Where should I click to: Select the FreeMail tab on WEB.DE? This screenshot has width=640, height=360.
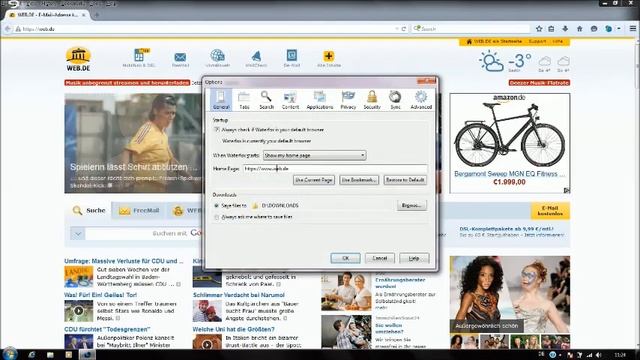point(139,211)
